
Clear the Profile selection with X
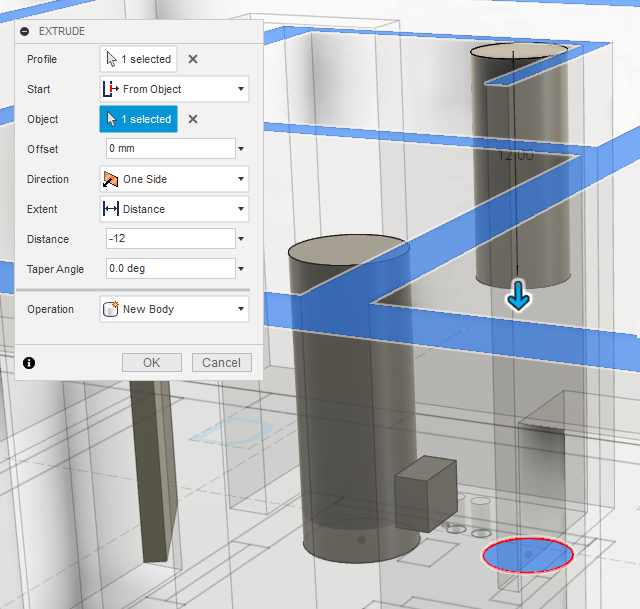(x=193, y=59)
